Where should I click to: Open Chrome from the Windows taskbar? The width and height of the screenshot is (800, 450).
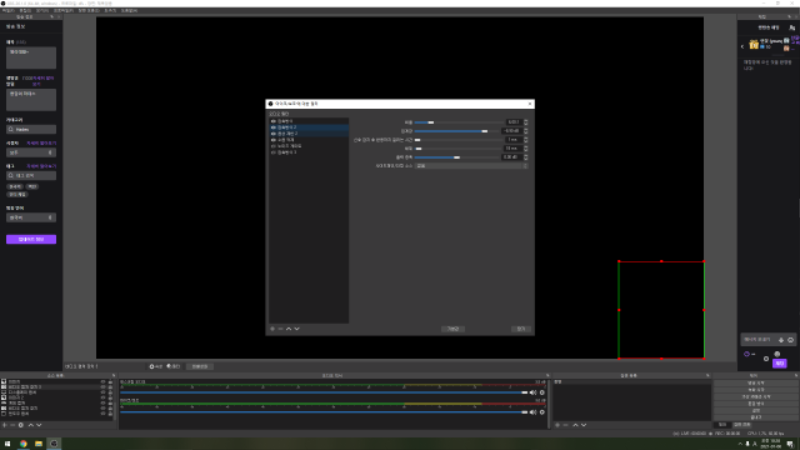click(x=23, y=444)
